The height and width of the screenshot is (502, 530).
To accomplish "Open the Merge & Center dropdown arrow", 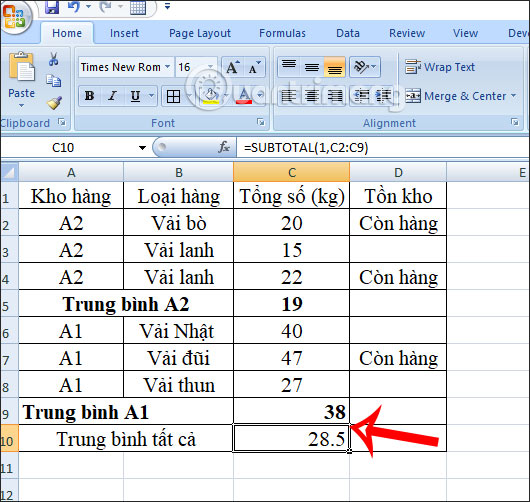I will pyautogui.click(x=513, y=96).
